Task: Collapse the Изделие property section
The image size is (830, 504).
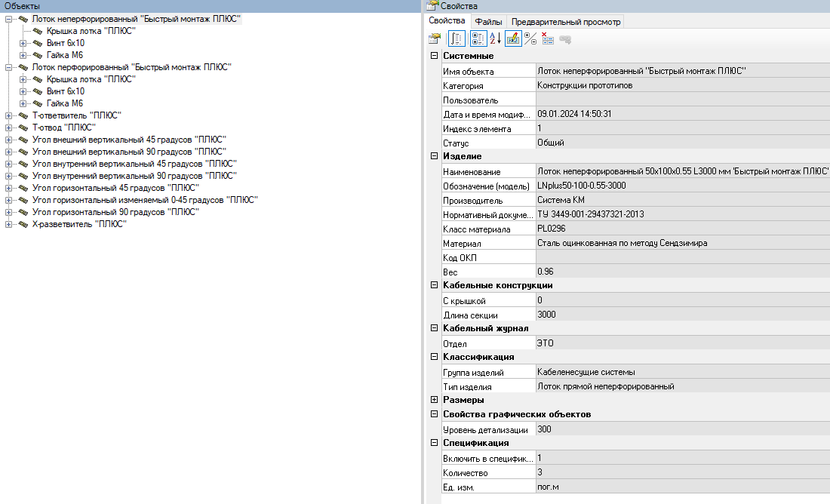Action: 434,156
